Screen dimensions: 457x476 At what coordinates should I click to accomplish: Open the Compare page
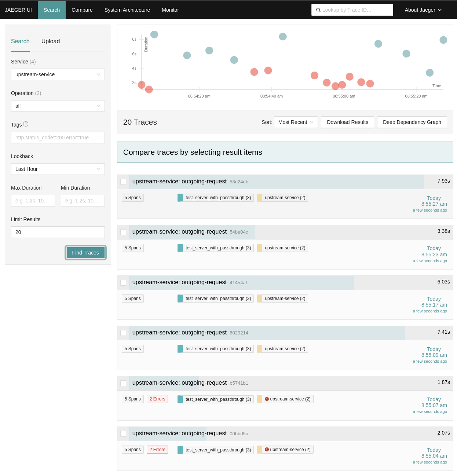click(x=82, y=10)
